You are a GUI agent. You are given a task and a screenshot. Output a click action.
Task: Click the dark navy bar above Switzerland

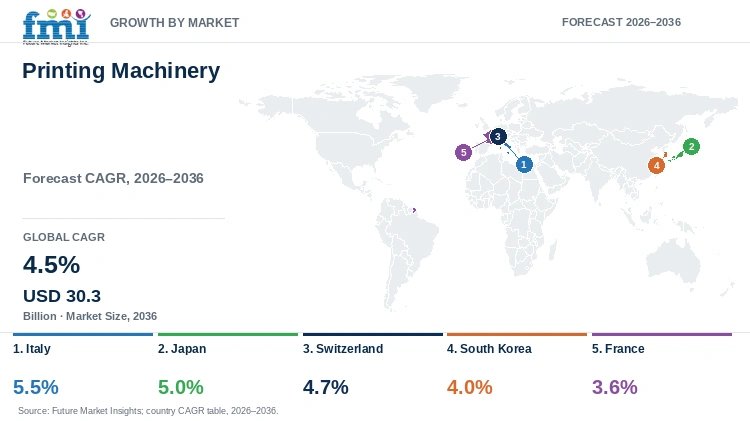(373, 334)
